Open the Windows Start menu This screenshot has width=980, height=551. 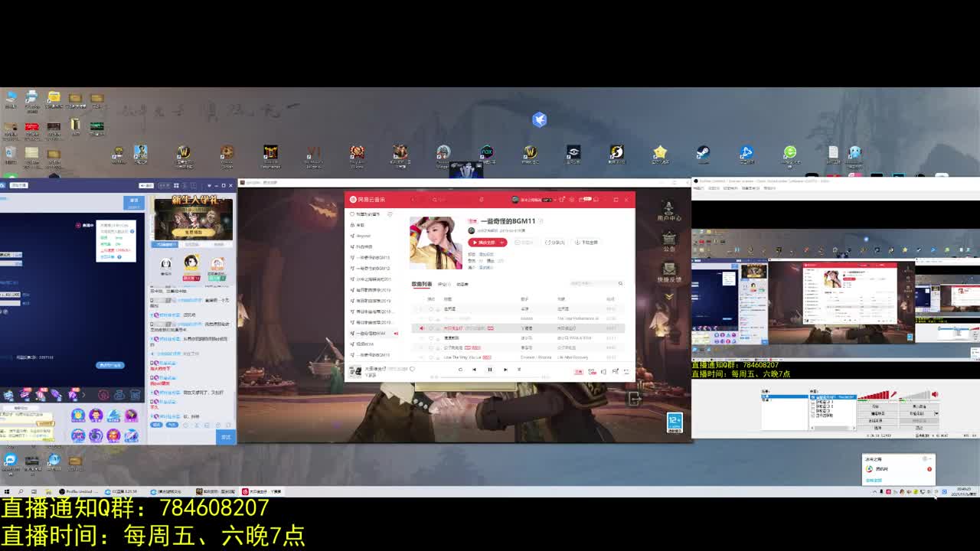7,491
